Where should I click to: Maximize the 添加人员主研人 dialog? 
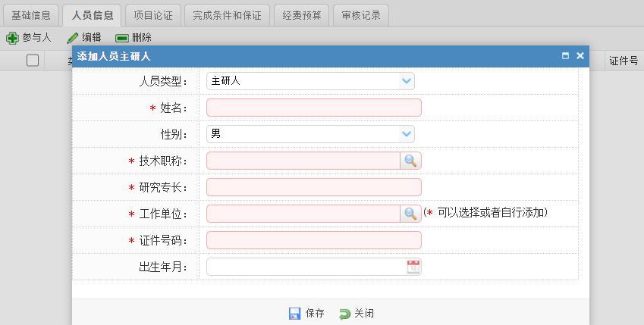[x=565, y=56]
